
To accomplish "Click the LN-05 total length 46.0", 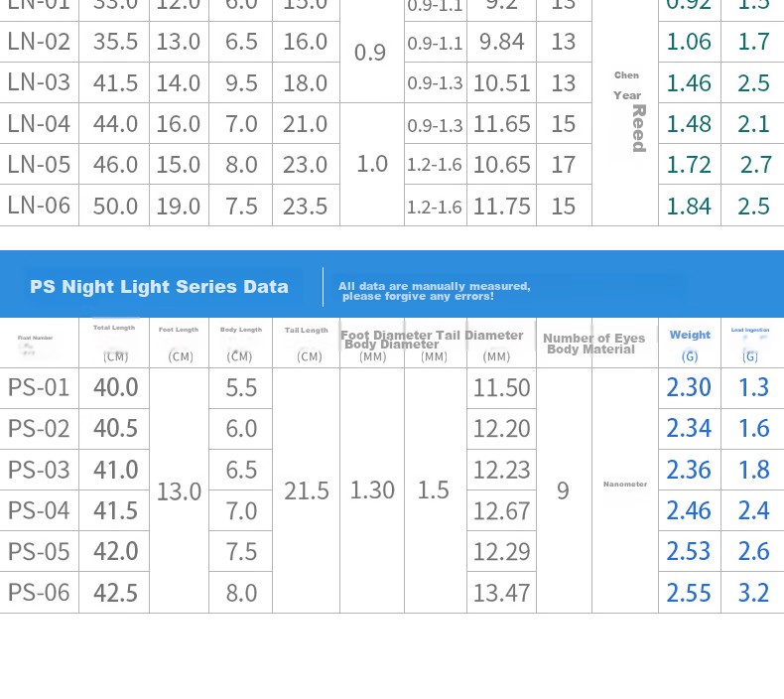I will coord(114,165).
